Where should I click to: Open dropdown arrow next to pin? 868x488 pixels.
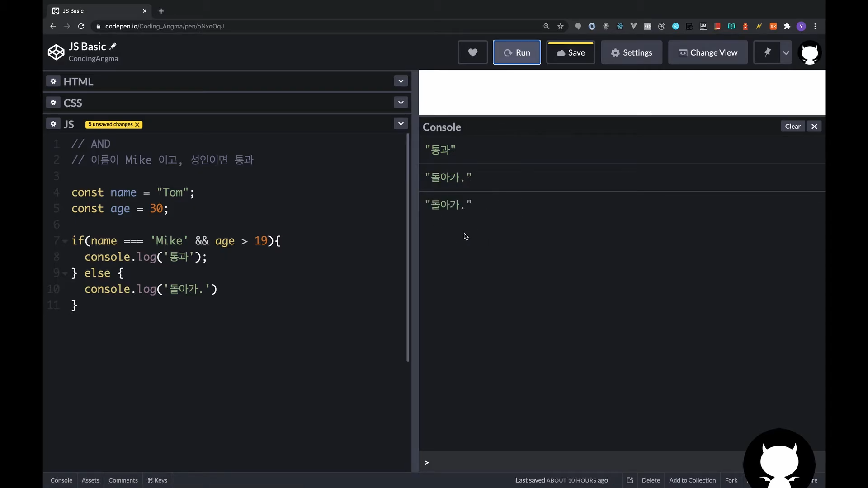(786, 52)
